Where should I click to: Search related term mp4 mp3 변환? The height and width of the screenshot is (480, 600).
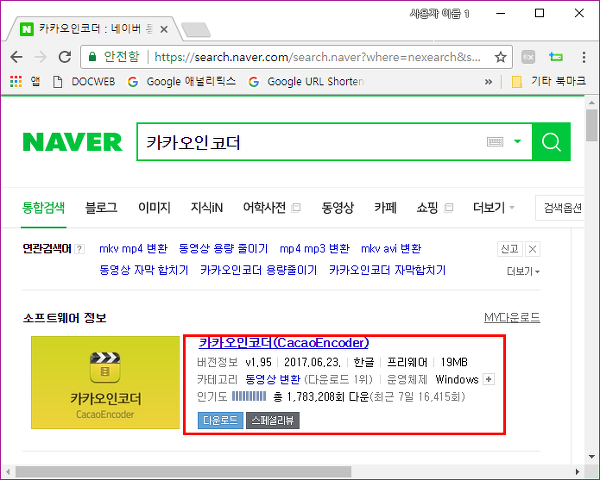point(315,249)
